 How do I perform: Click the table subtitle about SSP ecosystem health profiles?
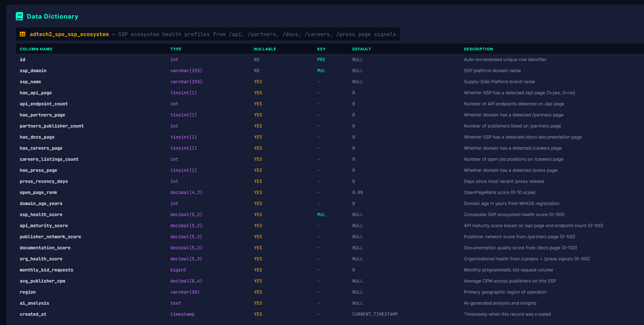pyautogui.click(x=257, y=34)
